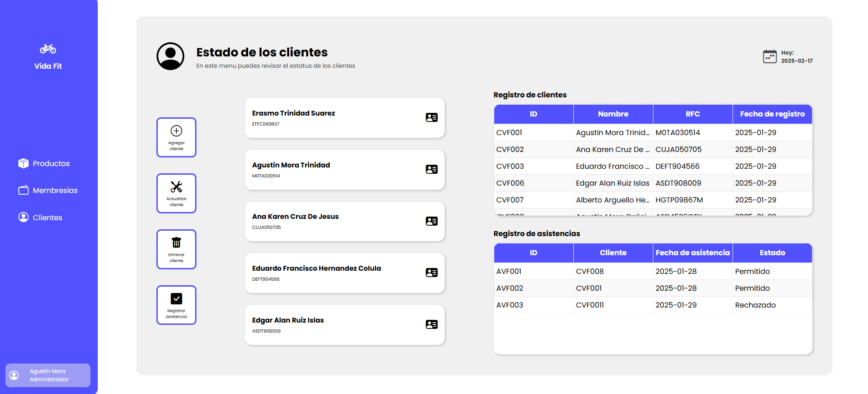
Task: Click the CVF008 cell in asistencias table
Action: 613,272
